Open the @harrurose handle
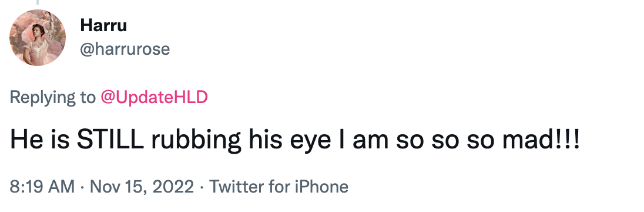Screen dimensions: 644x212 [125, 49]
